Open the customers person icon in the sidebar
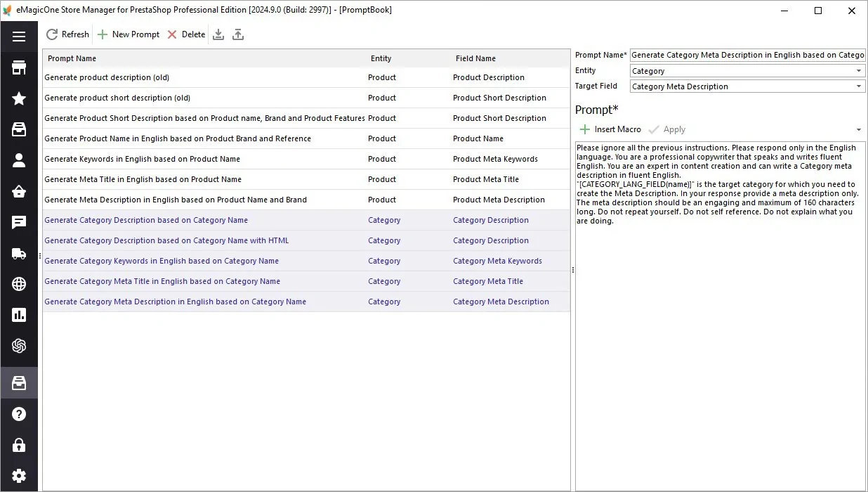This screenshot has height=492, width=868. click(19, 160)
